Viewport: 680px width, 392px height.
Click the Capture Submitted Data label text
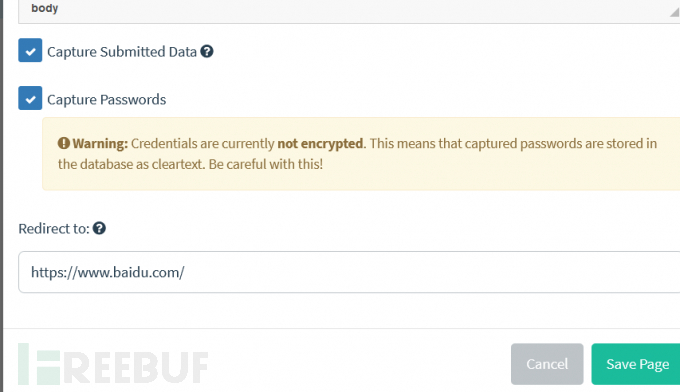pyautogui.click(x=122, y=52)
